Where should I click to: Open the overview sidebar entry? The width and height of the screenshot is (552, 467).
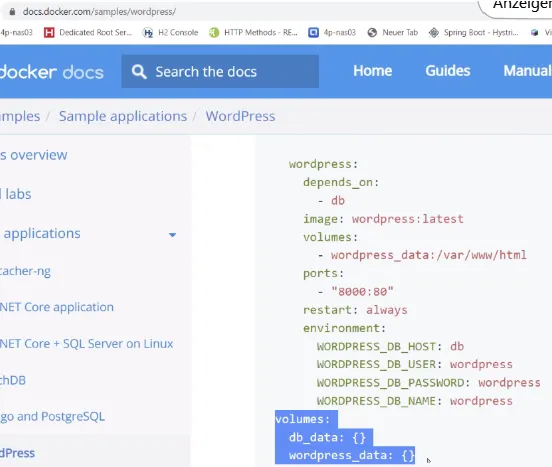tap(34, 155)
